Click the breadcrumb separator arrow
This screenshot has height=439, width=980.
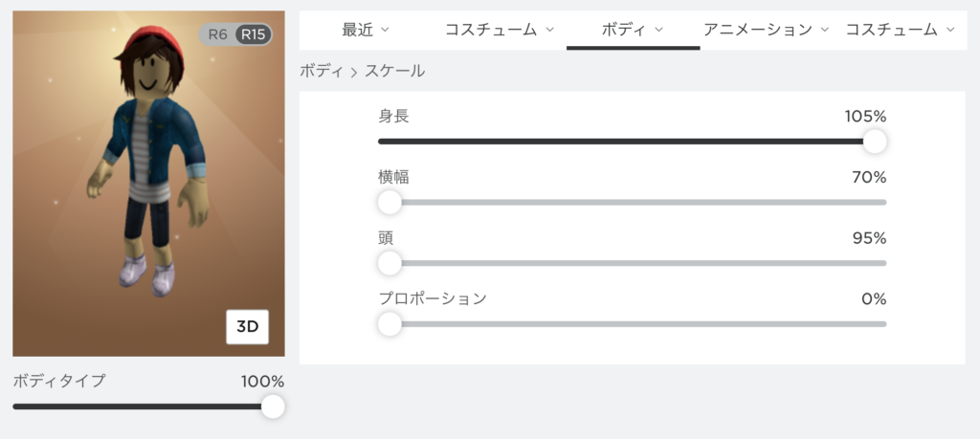coord(354,72)
